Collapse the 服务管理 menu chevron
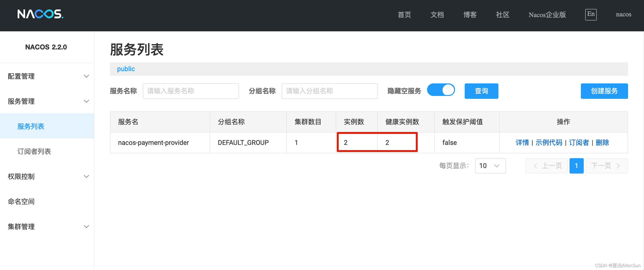 pos(86,101)
